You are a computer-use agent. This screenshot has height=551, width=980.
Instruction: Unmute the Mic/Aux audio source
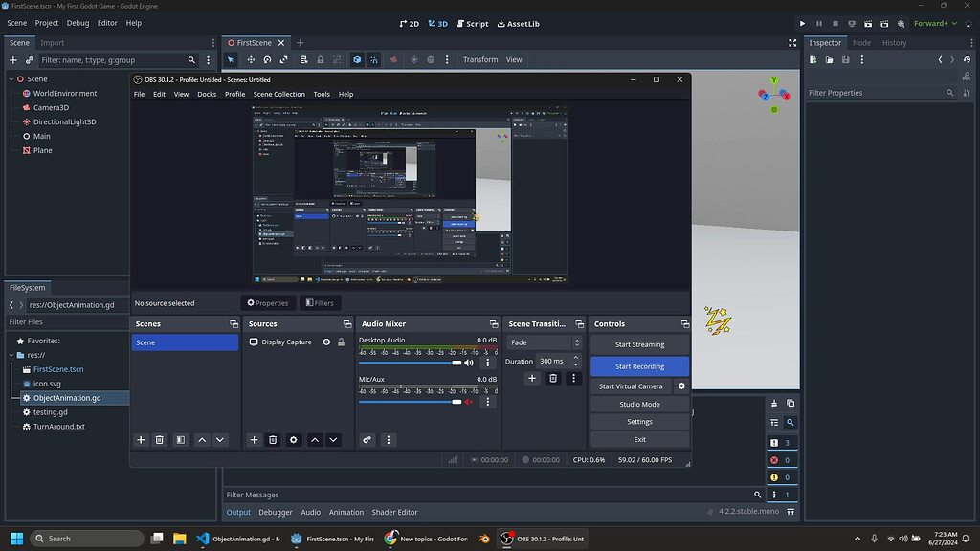click(469, 401)
